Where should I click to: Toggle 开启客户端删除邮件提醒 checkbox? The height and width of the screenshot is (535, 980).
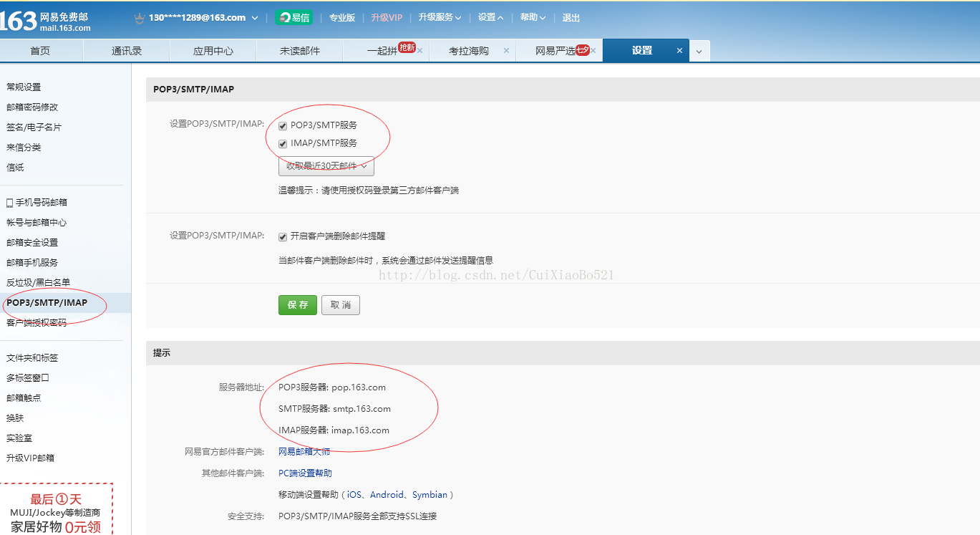click(283, 236)
